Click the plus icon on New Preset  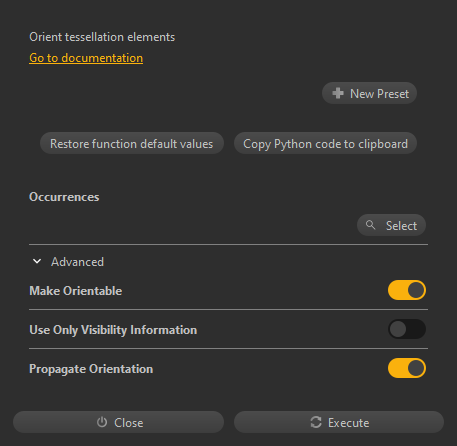coord(338,93)
